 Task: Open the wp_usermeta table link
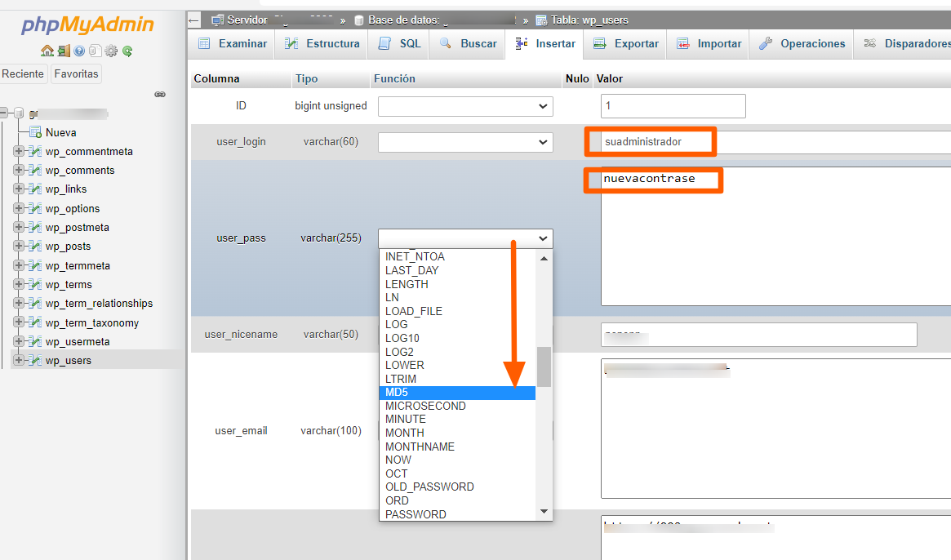pyautogui.click(x=78, y=341)
